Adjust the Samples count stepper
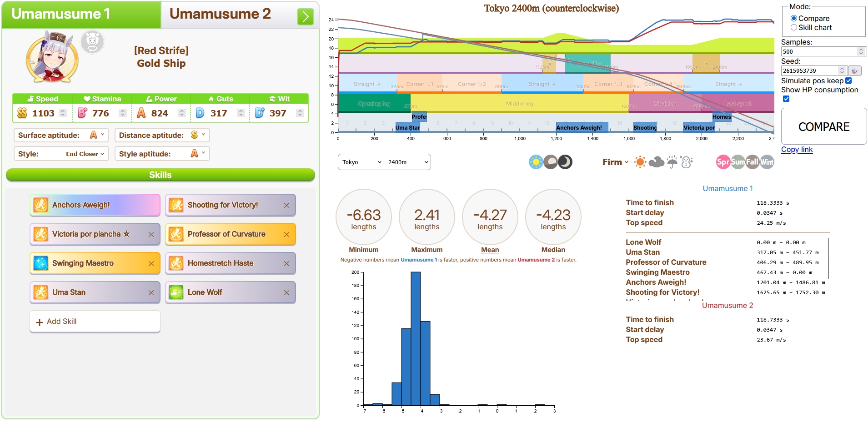This screenshot has width=868, height=423. (861, 51)
